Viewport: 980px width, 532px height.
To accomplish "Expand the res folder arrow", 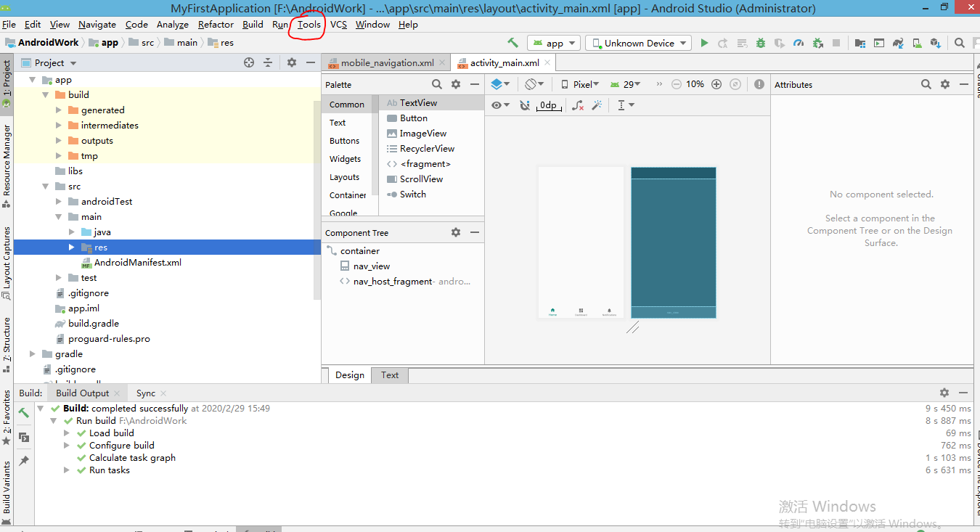I will click(72, 247).
